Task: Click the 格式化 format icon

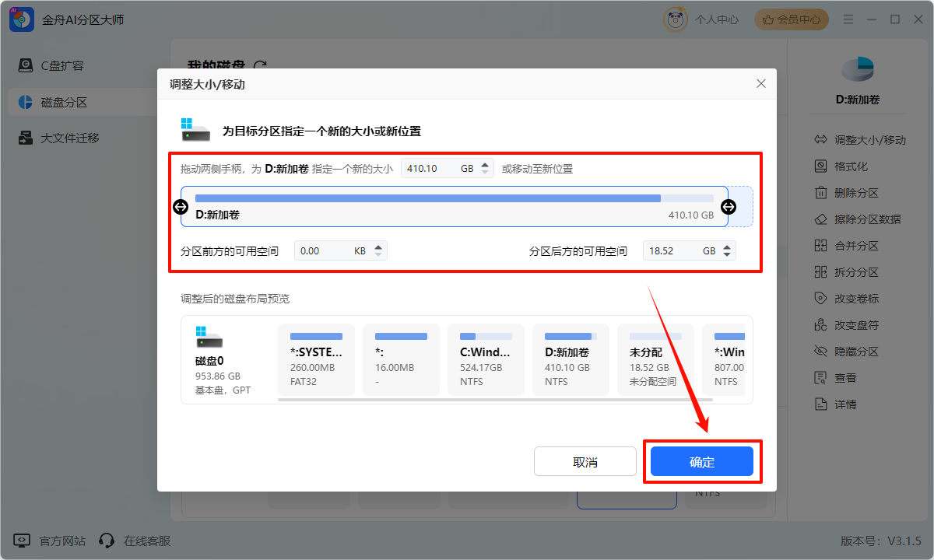Action: pos(820,166)
